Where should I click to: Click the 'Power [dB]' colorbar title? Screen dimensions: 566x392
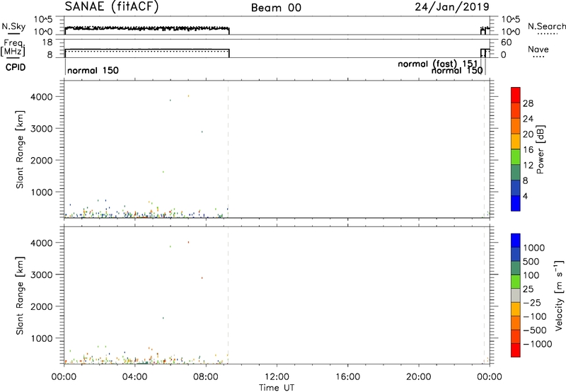(541, 149)
